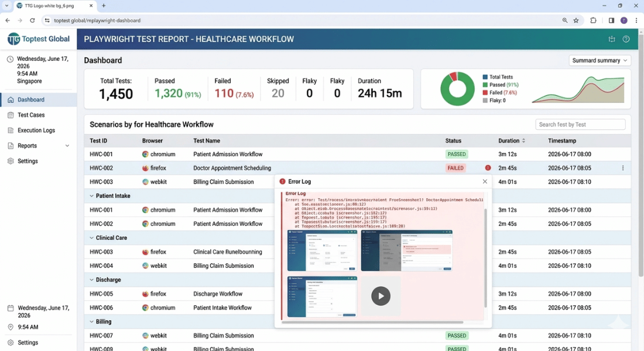Viewport: 644px width, 351px height.
Task: Click FAILED badge for Doctor Appointment Scheduling
Action: point(455,168)
